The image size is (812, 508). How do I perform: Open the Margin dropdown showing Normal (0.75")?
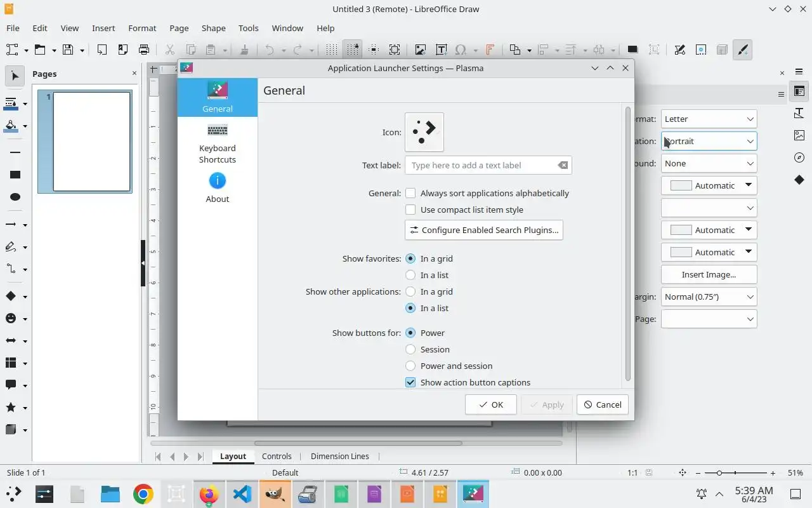[x=709, y=297]
